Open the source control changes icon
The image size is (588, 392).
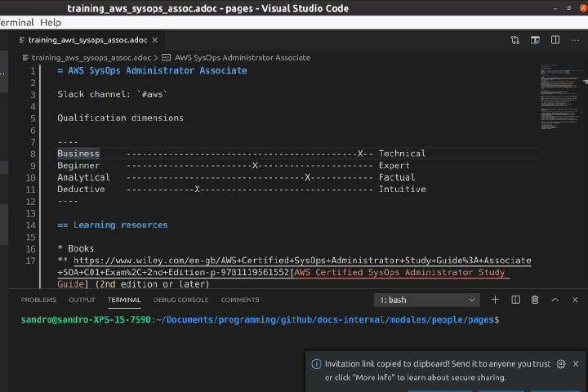(x=515, y=39)
